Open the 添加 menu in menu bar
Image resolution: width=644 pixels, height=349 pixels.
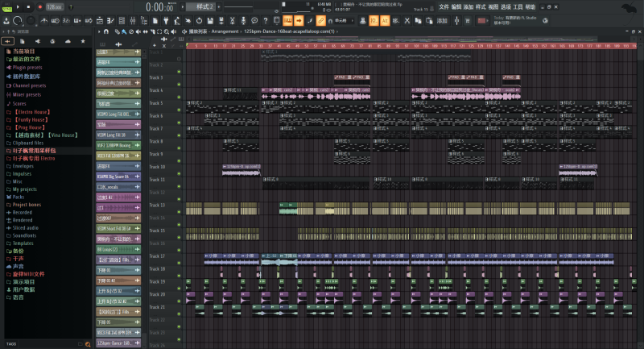tap(469, 7)
